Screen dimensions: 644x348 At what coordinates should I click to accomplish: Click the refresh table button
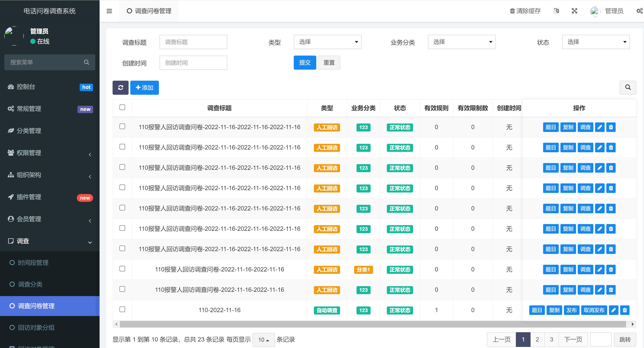click(121, 88)
